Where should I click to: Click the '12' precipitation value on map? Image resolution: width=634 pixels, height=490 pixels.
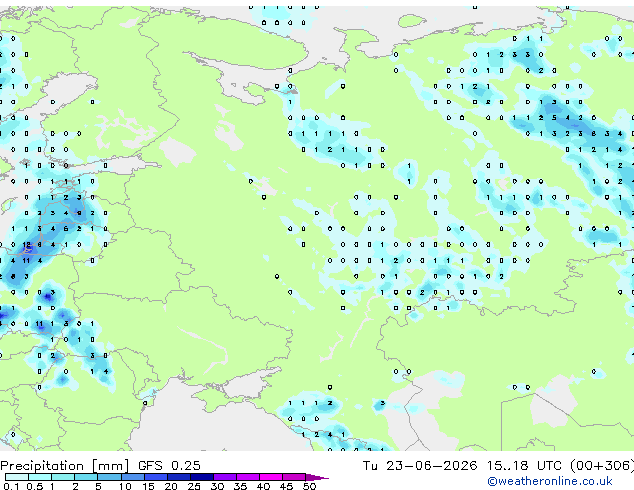(x=27, y=245)
